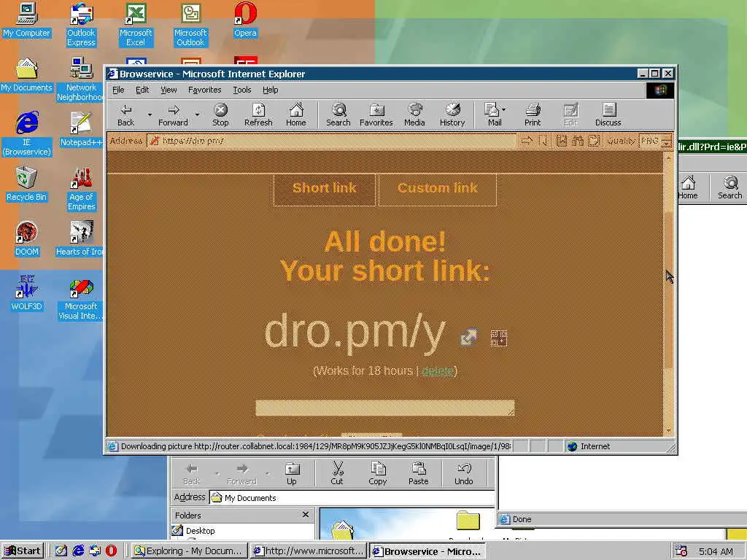Screen dimensions: 747x560
Task: Switch to the Custom link tab
Action: pos(438,190)
